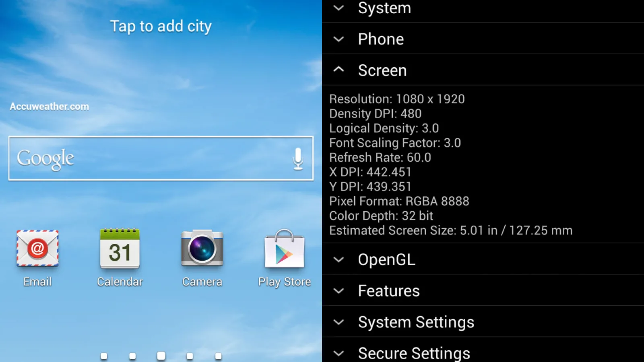Expand the System section chevron
Screen dimensions: 644x362
tap(339, 8)
